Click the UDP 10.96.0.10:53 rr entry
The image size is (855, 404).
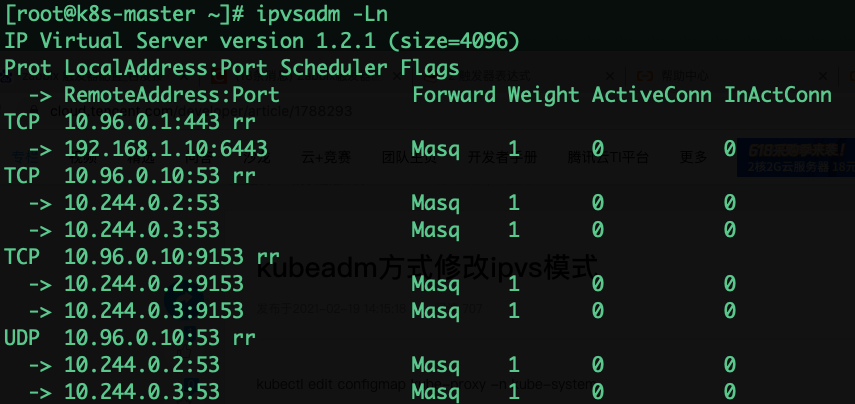[130, 337]
